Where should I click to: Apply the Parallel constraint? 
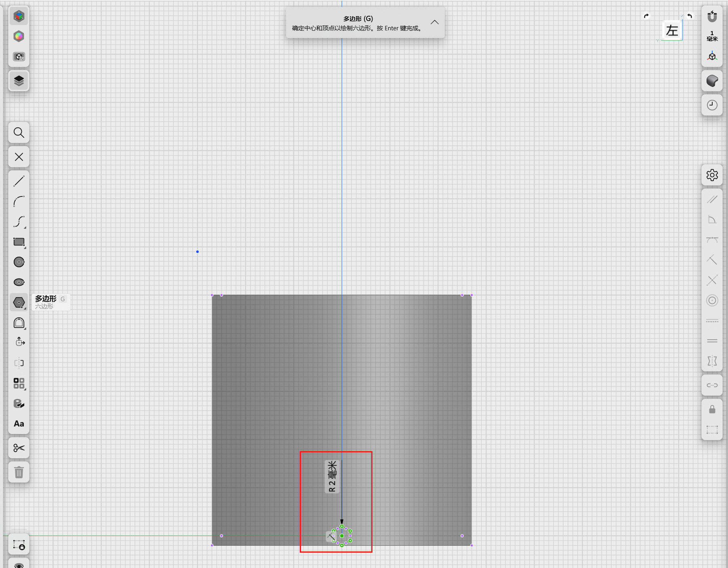pyautogui.click(x=712, y=199)
